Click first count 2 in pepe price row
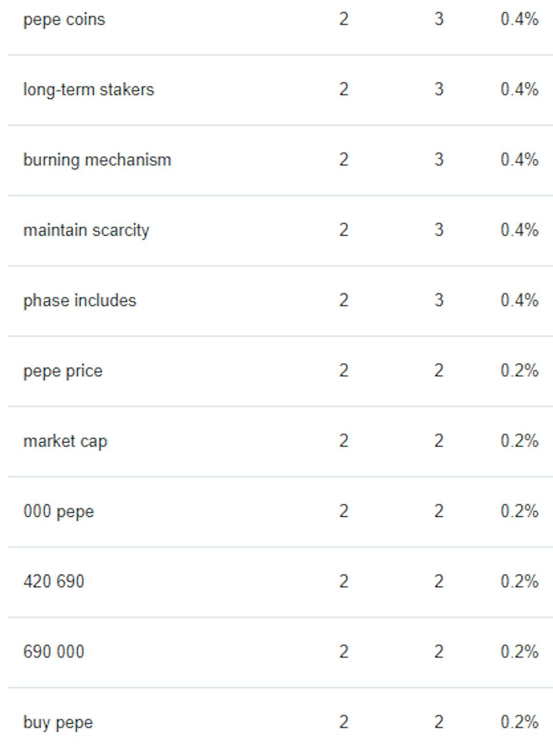 [344, 370]
